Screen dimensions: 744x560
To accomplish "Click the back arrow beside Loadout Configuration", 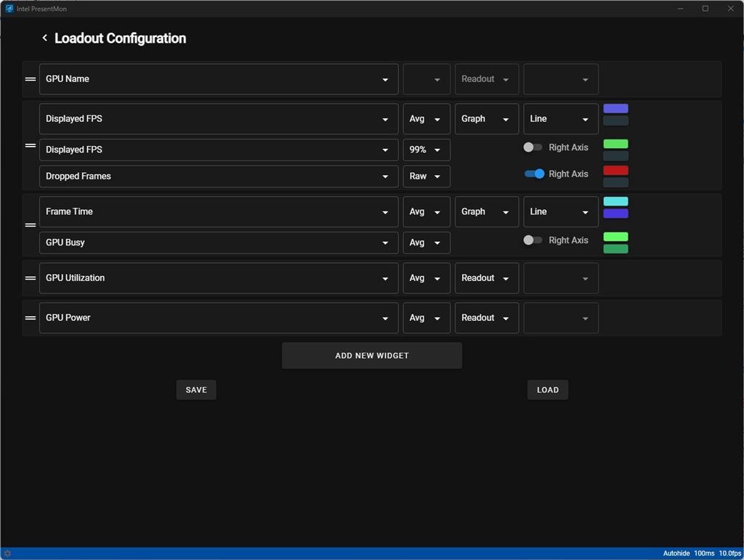I will pos(44,38).
